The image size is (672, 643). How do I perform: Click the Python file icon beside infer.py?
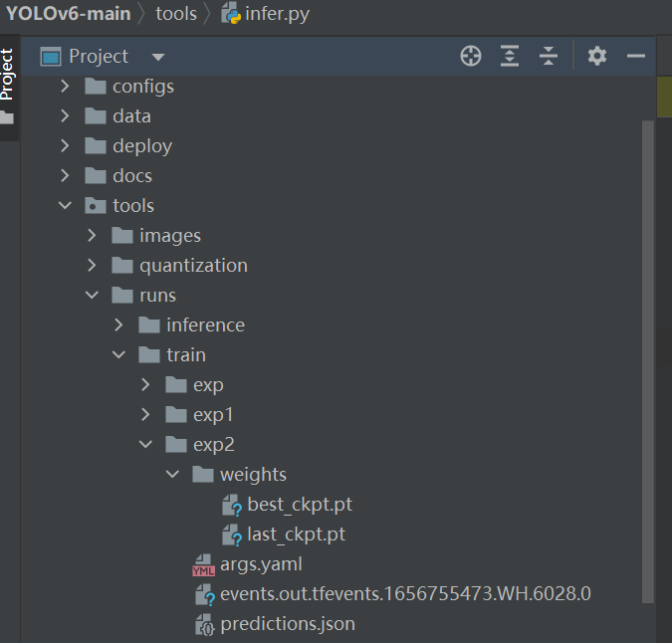pos(231,14)
